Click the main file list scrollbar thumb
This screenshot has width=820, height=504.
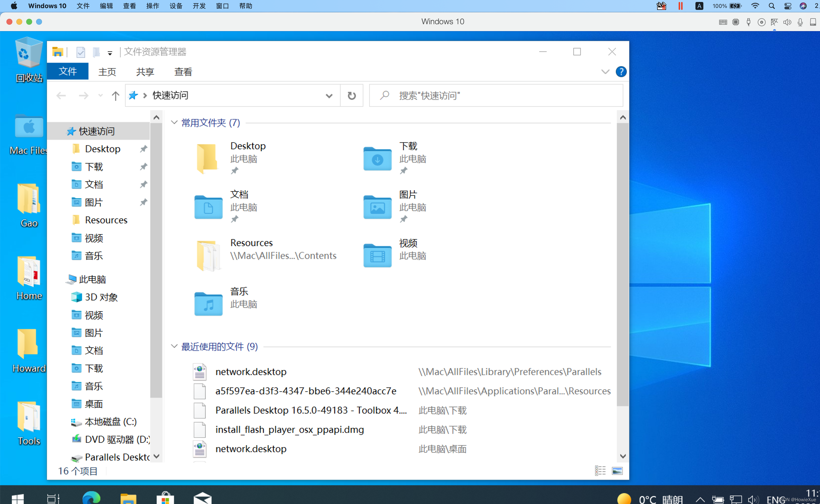622,265
